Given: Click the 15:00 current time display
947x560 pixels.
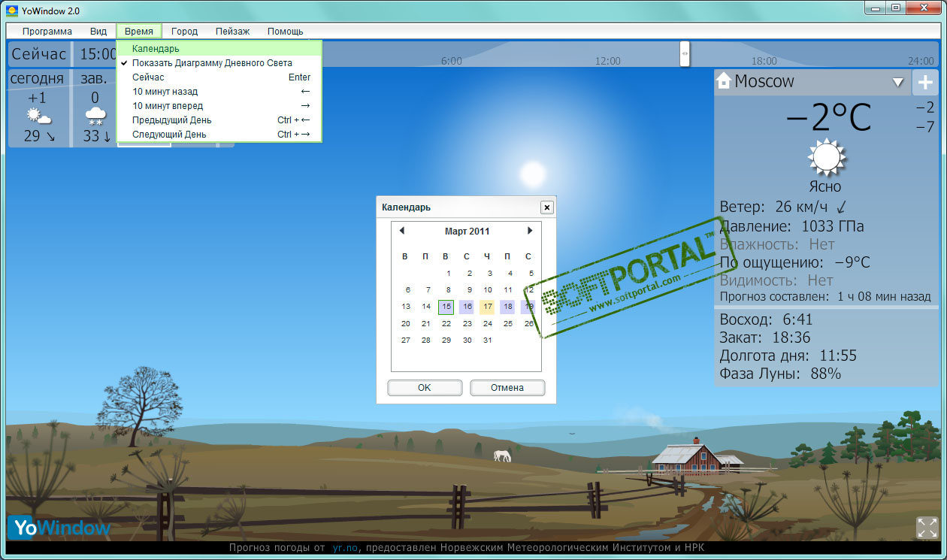Looking at the screenshot, I should (x=98, y=54).
